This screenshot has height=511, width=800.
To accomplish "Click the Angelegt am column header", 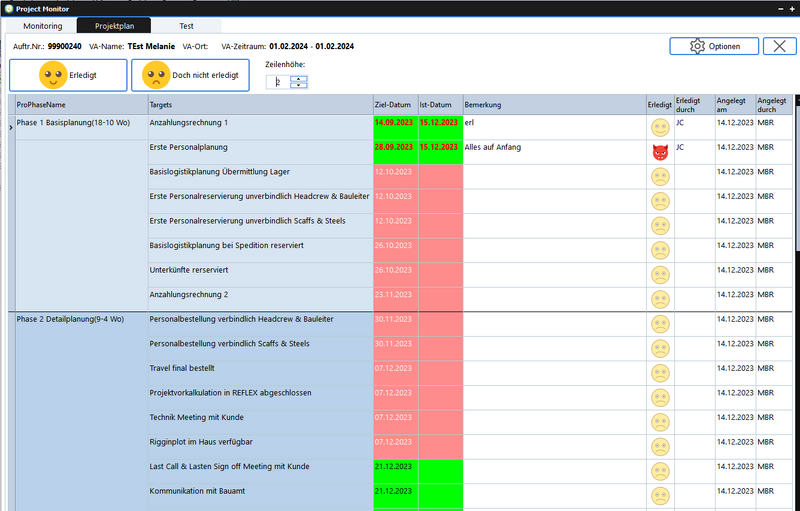I will (735, 105).
